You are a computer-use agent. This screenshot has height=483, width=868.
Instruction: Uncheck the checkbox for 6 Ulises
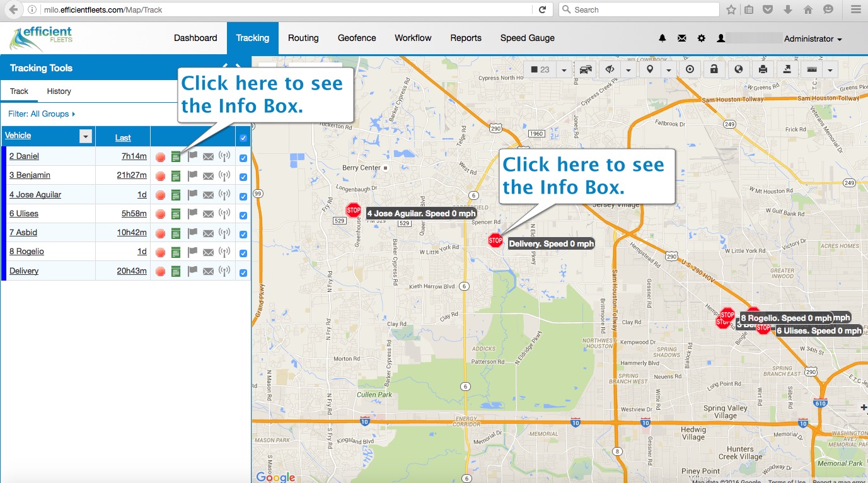pyautogui.click(x=243, y=215)
